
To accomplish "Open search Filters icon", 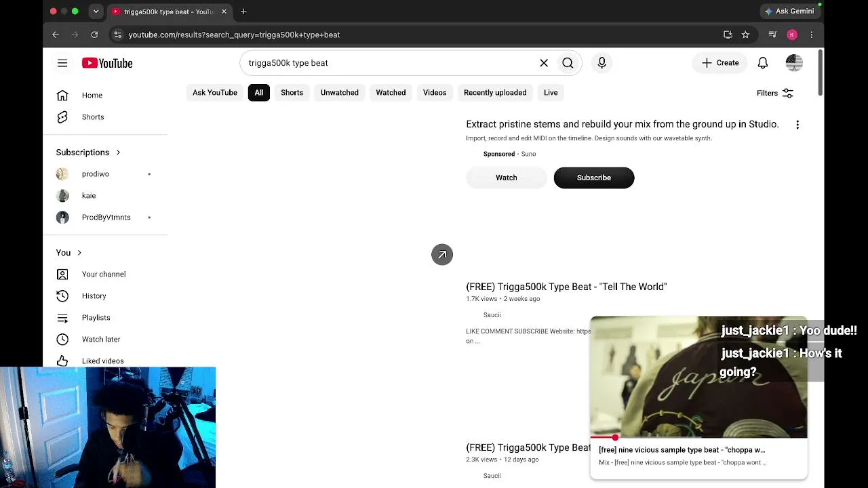I will click(x=788, y=93).
